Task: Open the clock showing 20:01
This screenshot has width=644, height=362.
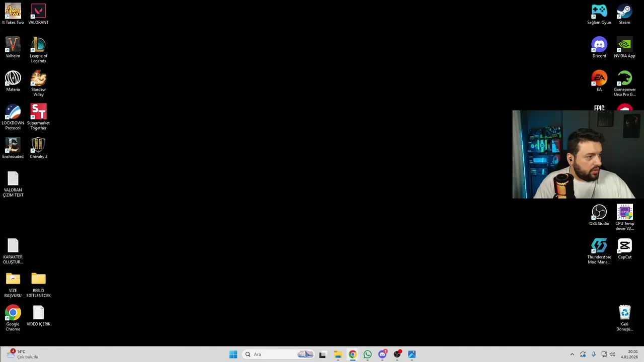Action: click(629, 354)
